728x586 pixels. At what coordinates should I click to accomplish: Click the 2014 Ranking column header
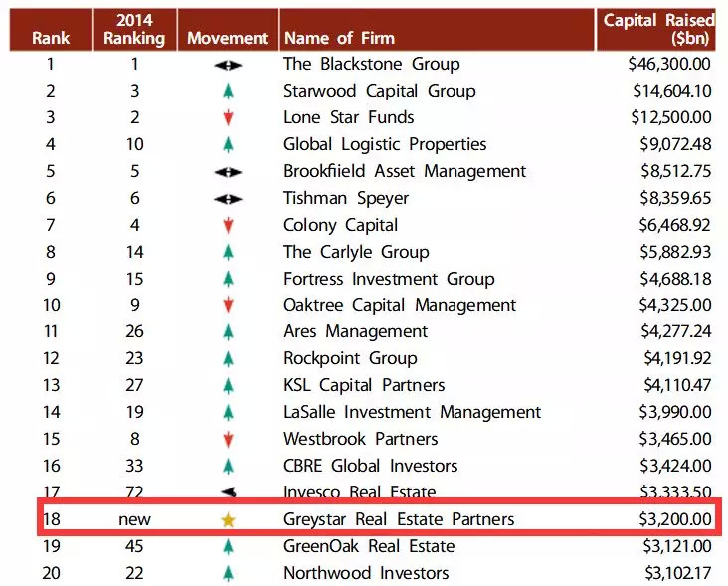point(134,30)
